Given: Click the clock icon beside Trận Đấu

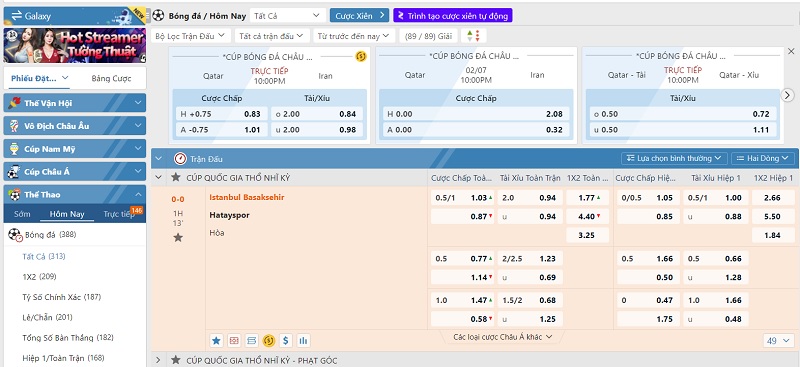Looking at the screenshot, I should tap(180, 159).
